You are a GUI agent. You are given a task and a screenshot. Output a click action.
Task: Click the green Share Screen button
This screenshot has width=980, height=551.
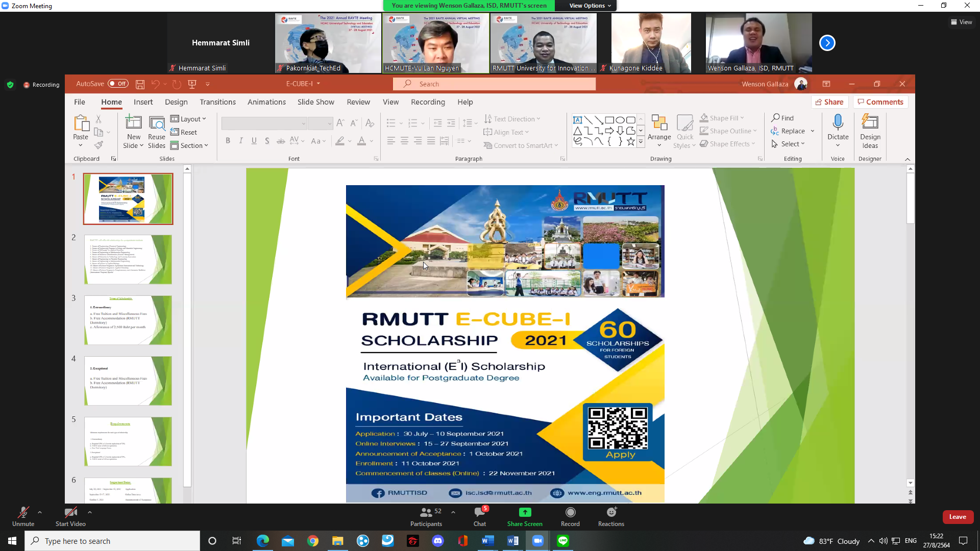(x=525, y=516)
